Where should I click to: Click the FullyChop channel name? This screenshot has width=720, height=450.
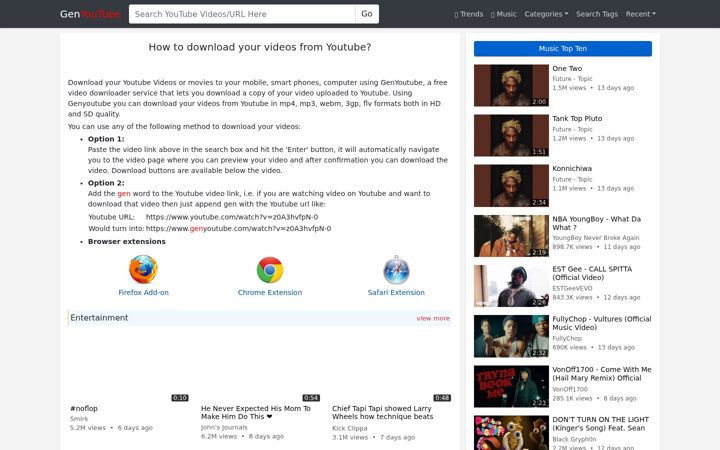[x=567, y=338]
